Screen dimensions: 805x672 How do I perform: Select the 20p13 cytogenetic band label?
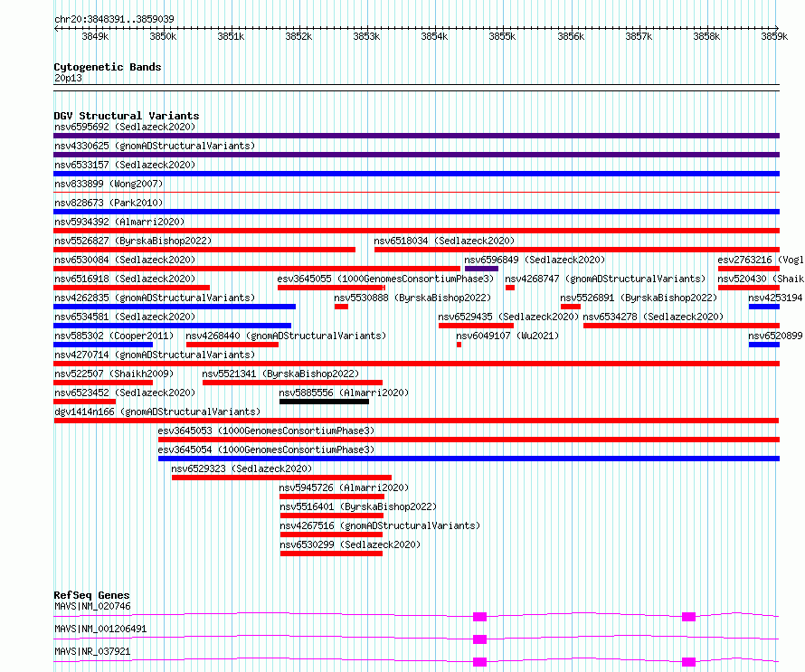68,78
